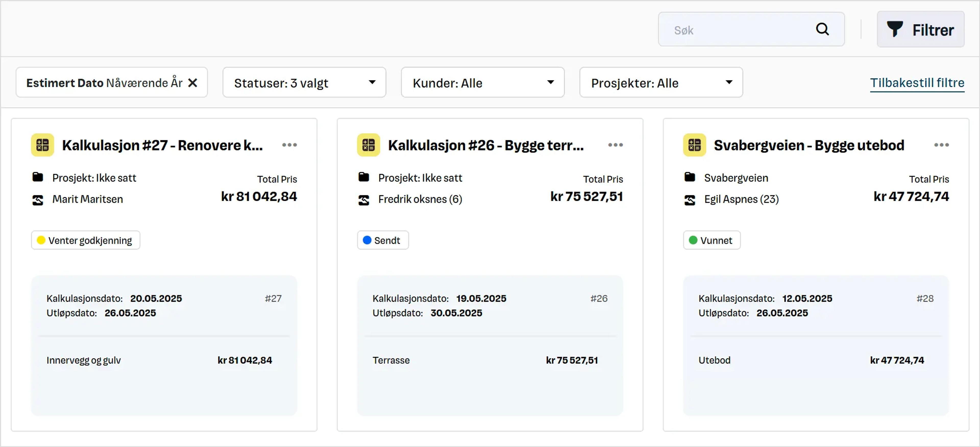Open the Prosjekter: Alle dropdown

pos(661,83)
